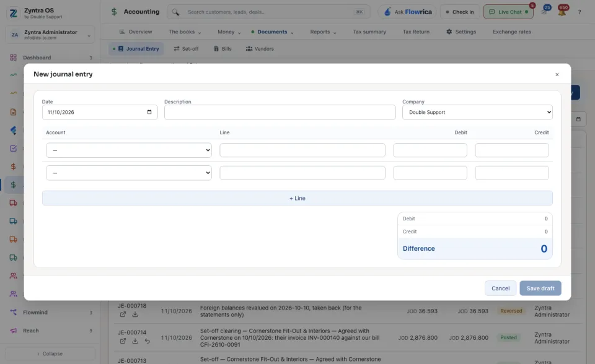Download journal entry JE-000718
This screenshot has height=364, width=595.
pyautogui.click(x=135, y=314)
